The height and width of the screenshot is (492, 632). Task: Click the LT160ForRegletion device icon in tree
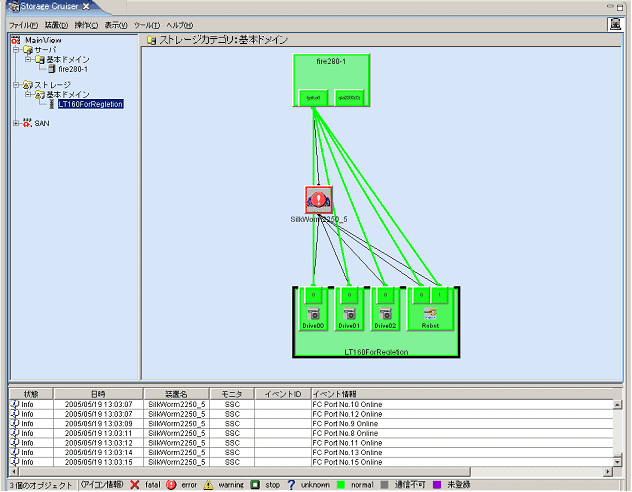[x=51, y=104]
